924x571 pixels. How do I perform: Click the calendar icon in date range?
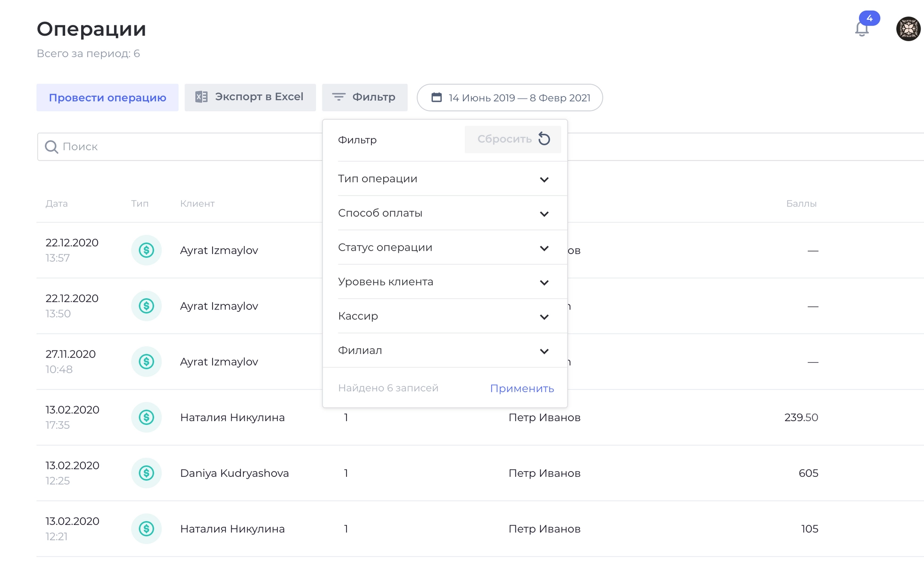coord(437,98)
